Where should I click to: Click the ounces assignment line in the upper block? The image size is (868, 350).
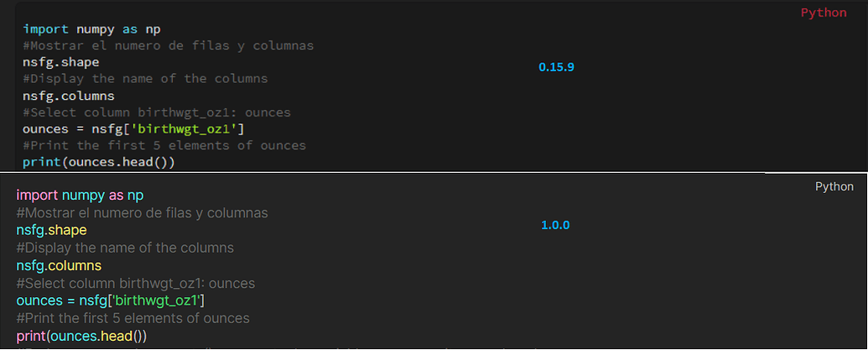click(x=133, y=128)
